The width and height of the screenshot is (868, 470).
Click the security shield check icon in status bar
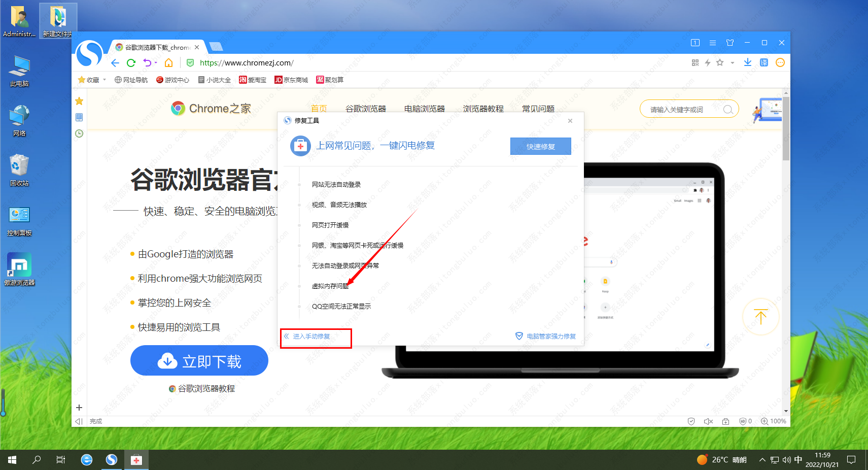point(691,421)
